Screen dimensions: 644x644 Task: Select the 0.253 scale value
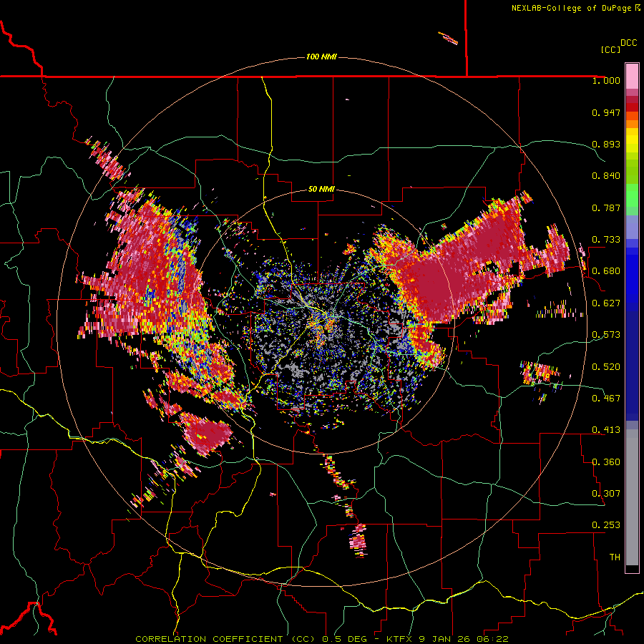pos(606,525)
